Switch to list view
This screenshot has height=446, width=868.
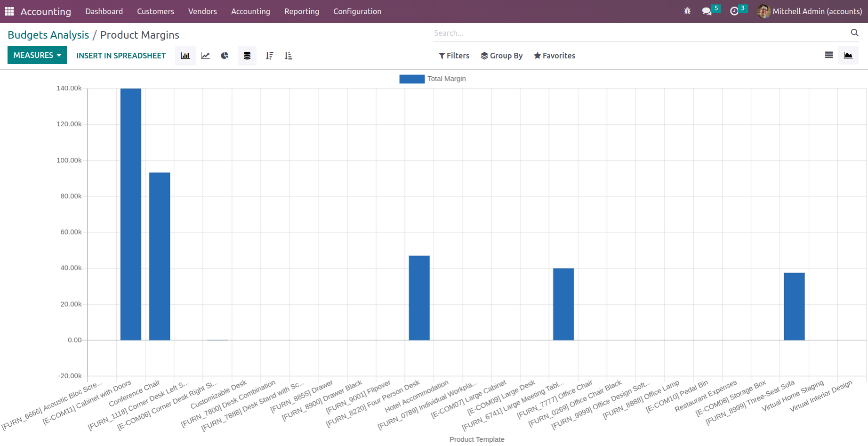click(829, 55)
